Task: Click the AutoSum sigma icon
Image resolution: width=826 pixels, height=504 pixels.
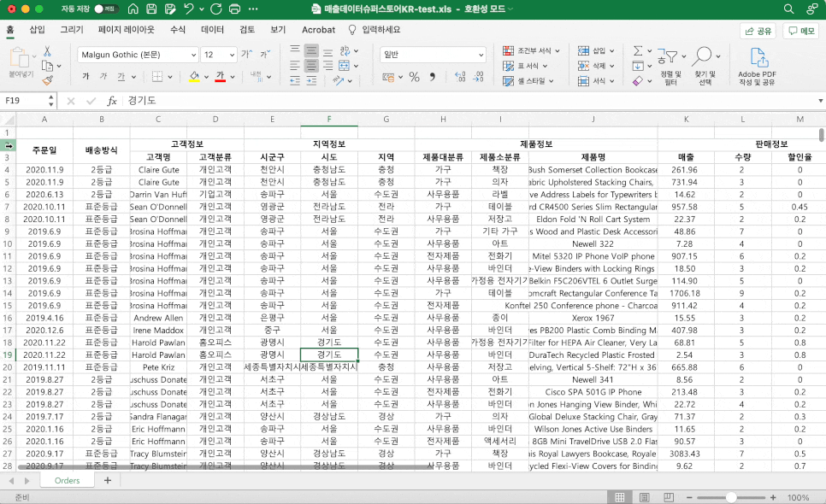Action: (x=637, y=50)
